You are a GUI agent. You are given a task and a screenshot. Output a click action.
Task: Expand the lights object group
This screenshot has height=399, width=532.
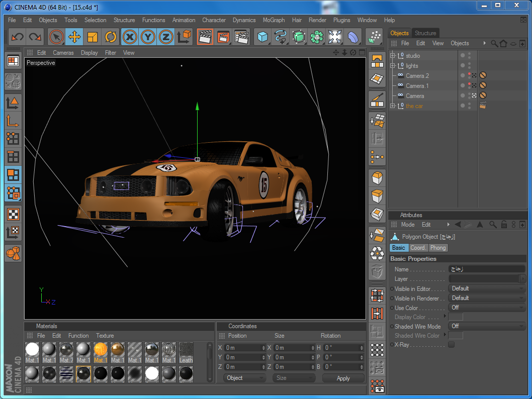point(393,66)
